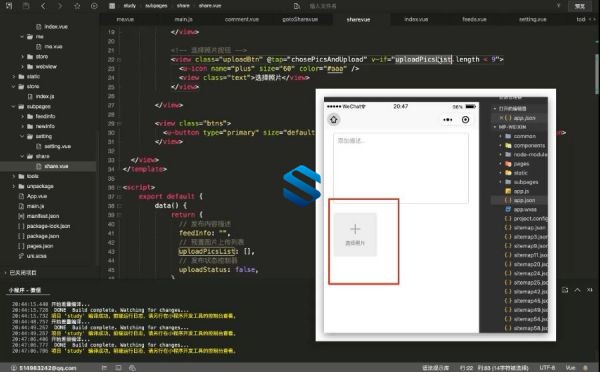Screen dimensions: 600x372
Task: Click the 预览 preview button
Action: (x=580, y=6)
